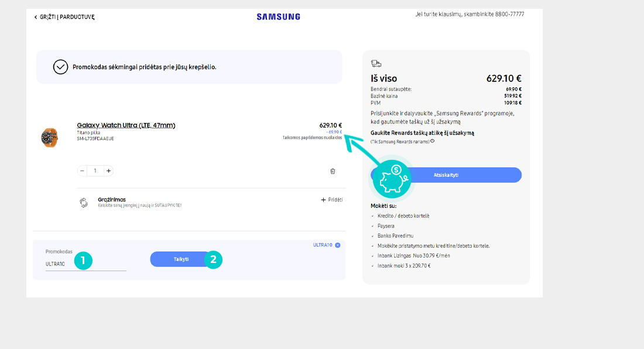Image resolution: width=644 pixels, height=349 pixels.
Task: Open the Galaxy Watch Ultra product thumbnail
Action: click(x=50, y=138)
